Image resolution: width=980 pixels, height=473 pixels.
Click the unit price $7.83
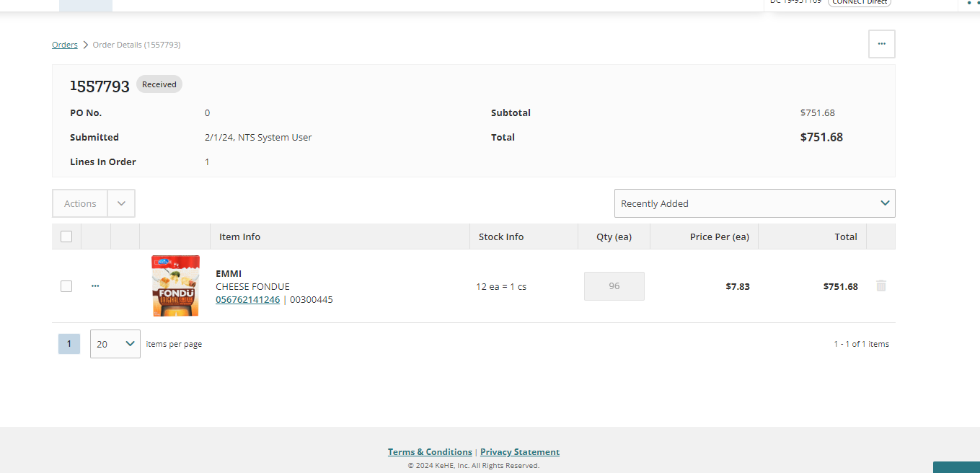pos(738,287)
